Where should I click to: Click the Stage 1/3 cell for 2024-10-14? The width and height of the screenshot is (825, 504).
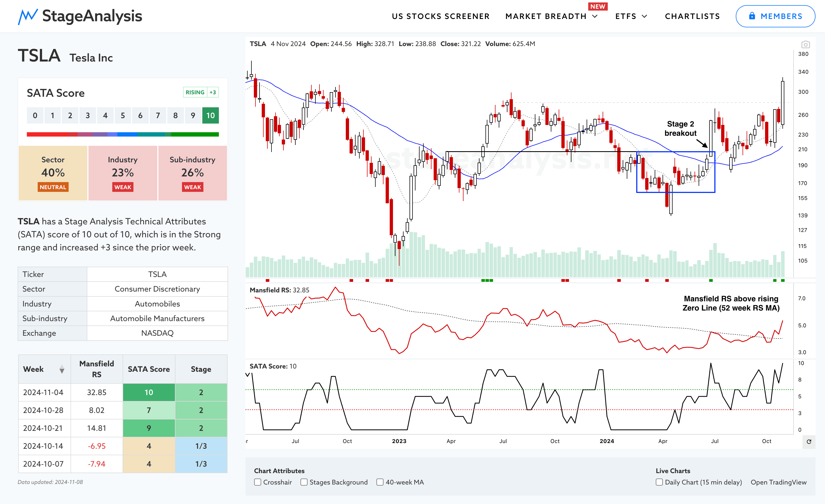click(201, 446)
